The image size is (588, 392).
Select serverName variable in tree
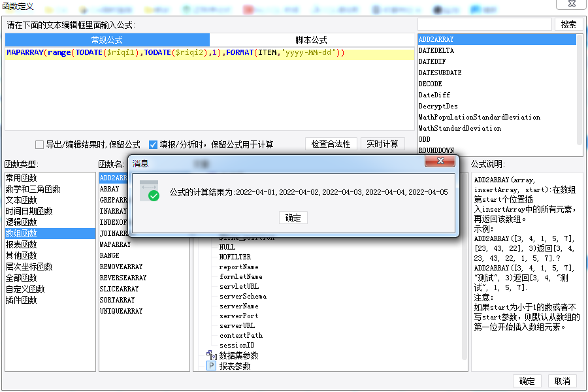[x=239, y=306]
